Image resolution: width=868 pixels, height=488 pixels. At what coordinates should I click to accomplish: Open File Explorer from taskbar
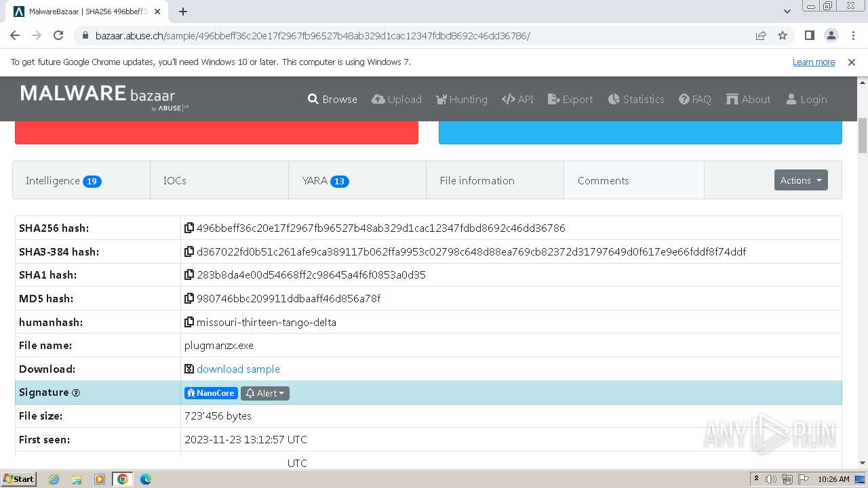tap(77, 479)
